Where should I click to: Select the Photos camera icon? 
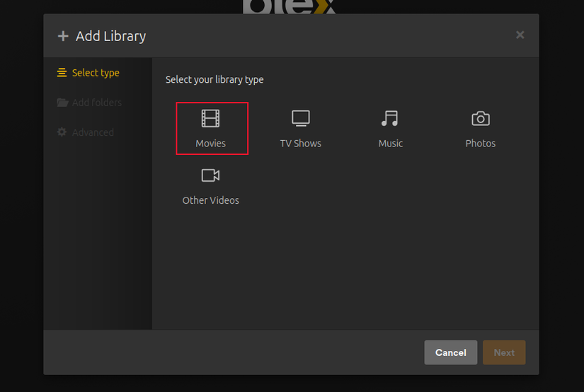pyautogui.click(x=481, y=118)
